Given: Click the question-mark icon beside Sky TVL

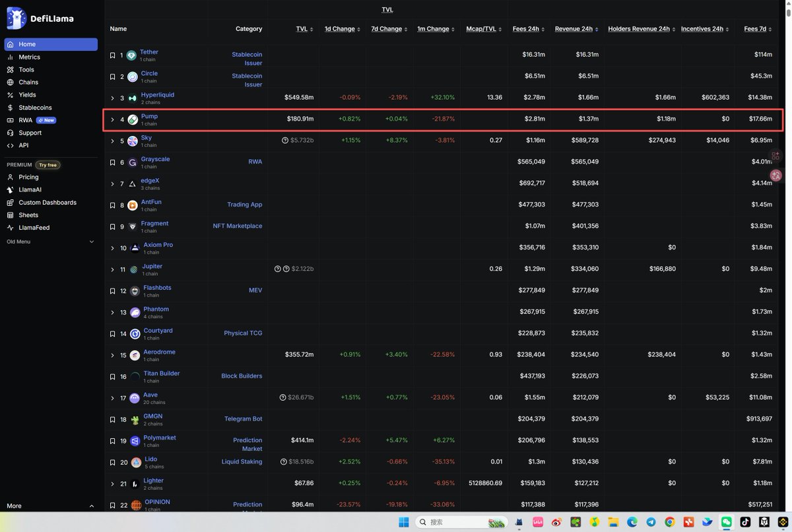Looking at the screenshot, I should coord(285,141).
